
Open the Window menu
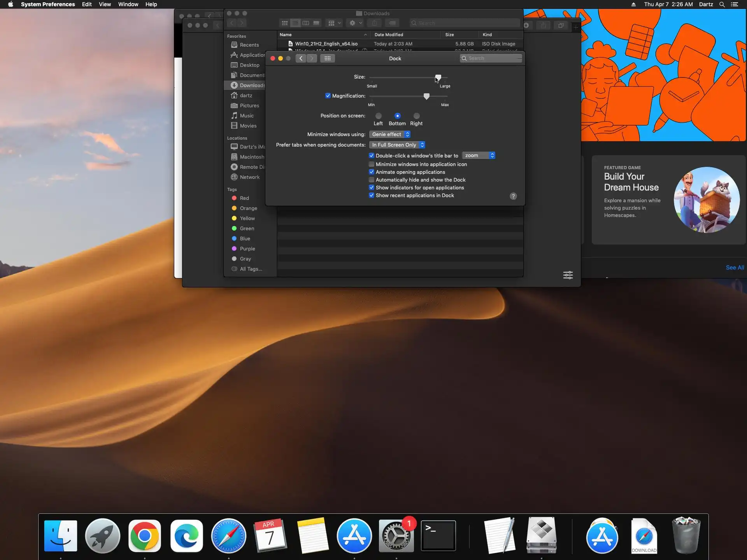(128, 4)
